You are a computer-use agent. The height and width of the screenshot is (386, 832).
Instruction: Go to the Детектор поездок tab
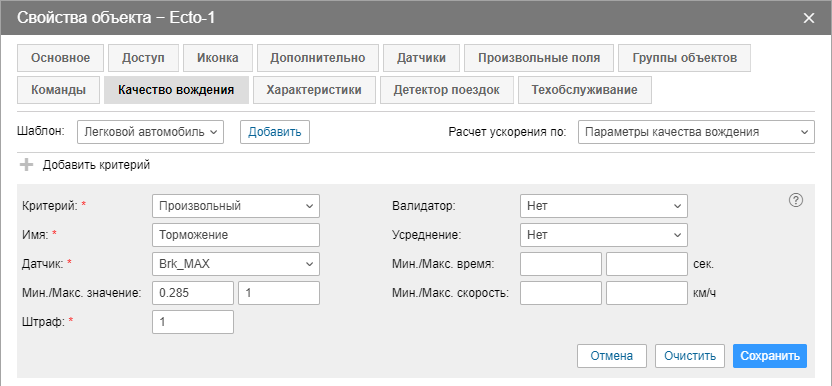(x=447, y=90)
